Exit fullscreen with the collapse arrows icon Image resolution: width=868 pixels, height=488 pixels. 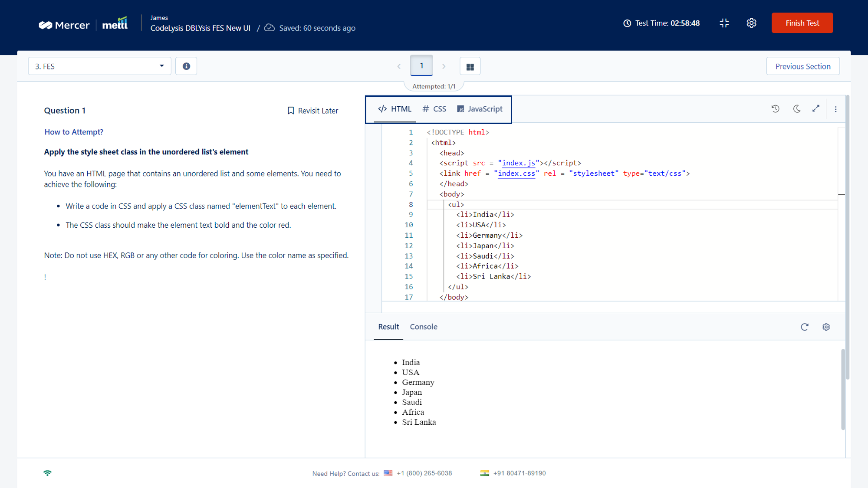pos(724,23)
